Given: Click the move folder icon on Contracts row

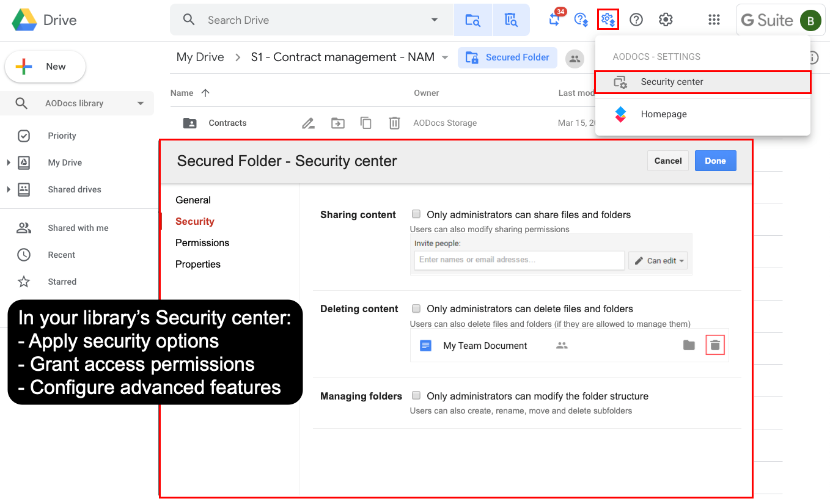Looking at the screenshot, I should click(337, 123).
